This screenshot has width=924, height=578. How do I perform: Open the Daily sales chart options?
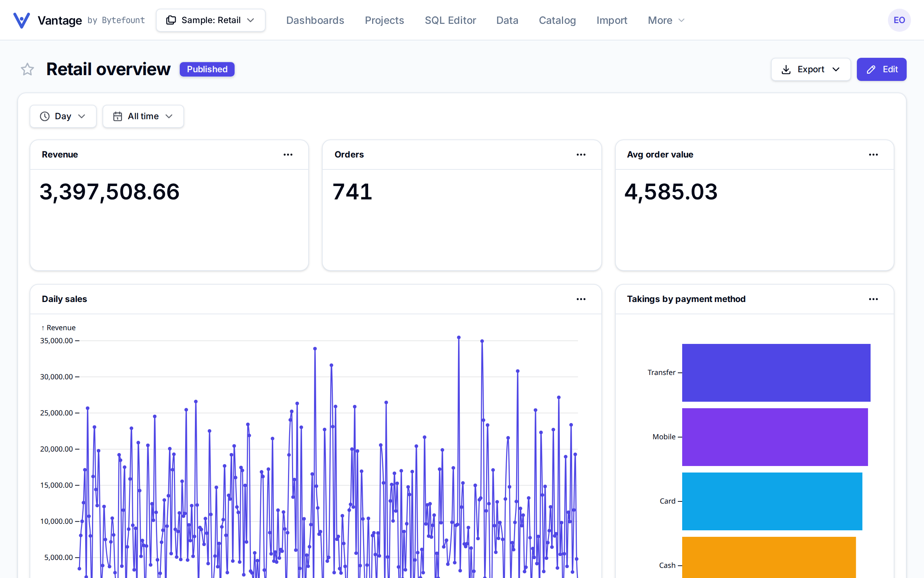581,299
